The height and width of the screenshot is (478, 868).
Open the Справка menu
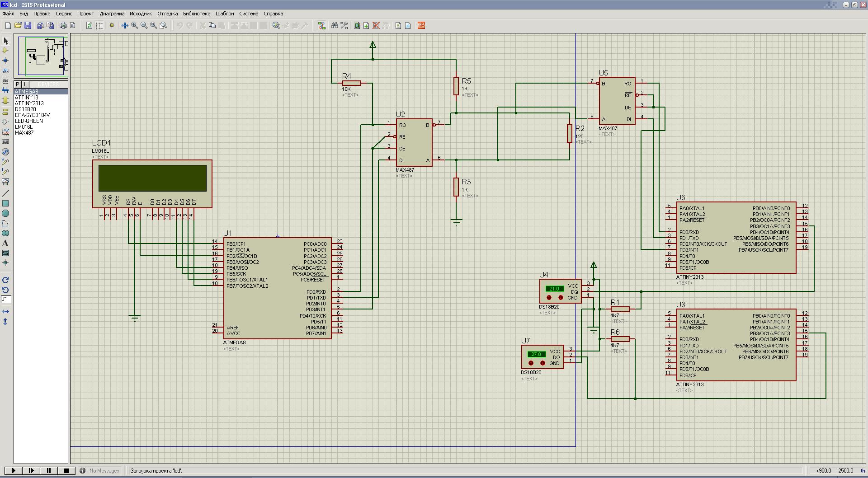(273, 14)
